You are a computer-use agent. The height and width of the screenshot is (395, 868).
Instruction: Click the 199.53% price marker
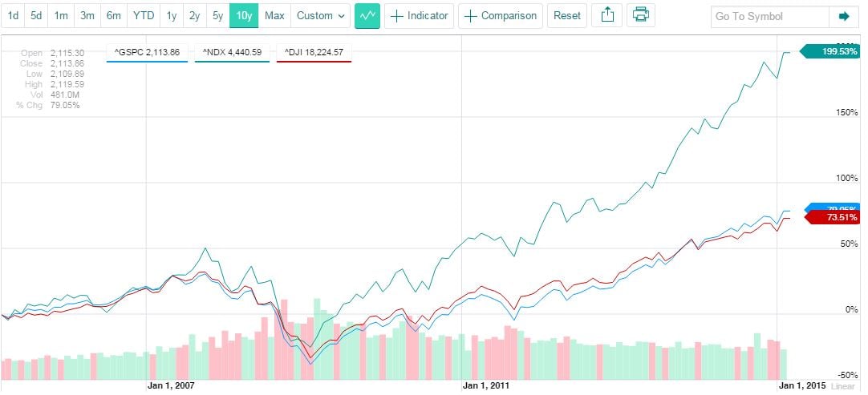coord(837,53)
